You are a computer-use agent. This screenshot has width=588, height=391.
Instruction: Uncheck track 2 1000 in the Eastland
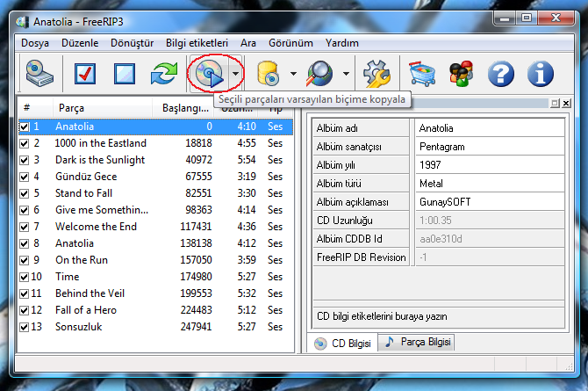click(25, 143)
